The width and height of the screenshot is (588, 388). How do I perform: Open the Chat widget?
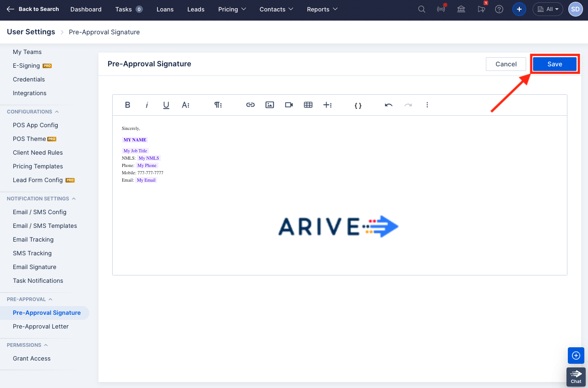[x=576, y=377]
